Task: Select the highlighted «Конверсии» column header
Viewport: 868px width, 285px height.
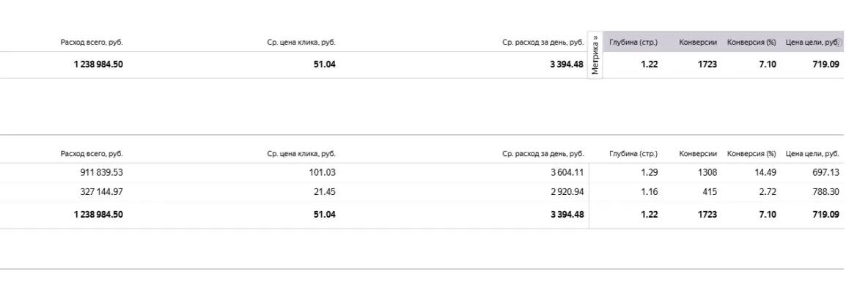Action: (x=697, y=42)
